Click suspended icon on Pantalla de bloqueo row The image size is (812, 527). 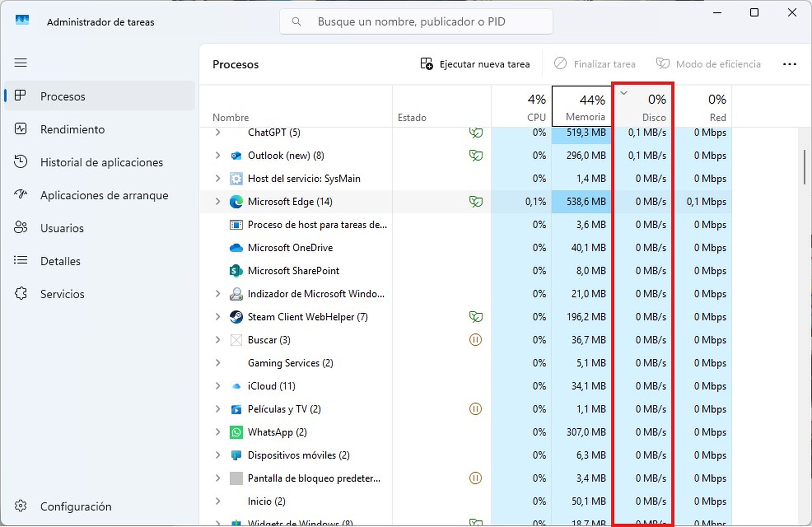click(475, 478)
